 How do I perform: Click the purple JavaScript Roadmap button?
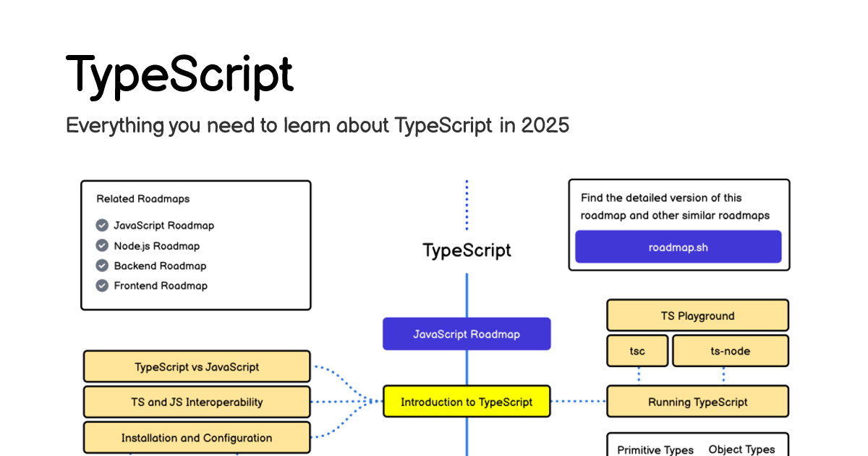pos(467,334)
